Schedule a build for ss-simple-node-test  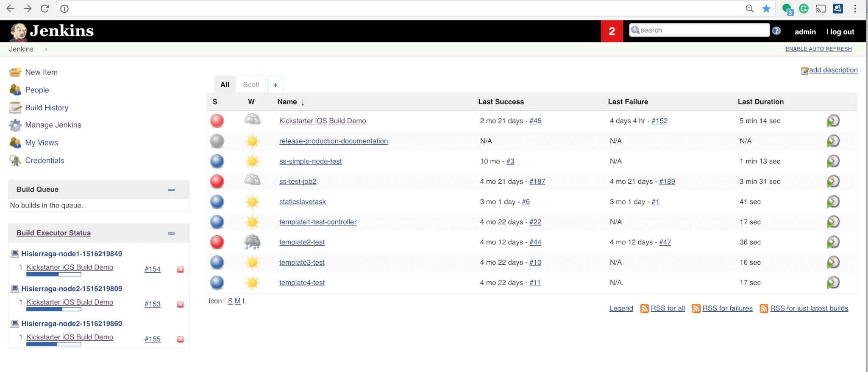coord(833,161)
